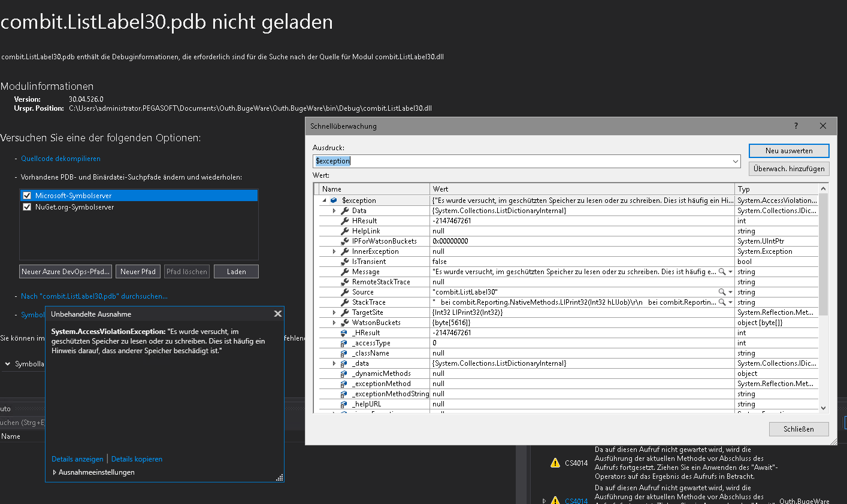847x504 pixels.
Task: Close the Unbehandelte Ausnahme popup
Action: 277,314
